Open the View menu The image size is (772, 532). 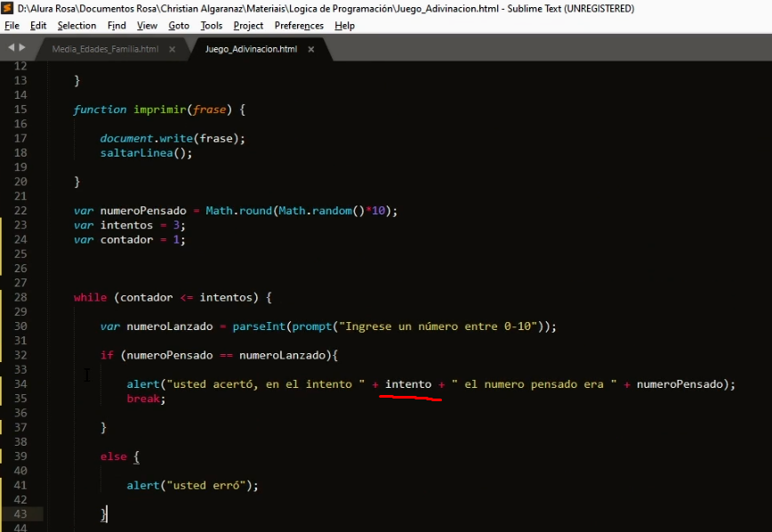click(x=147, y=26)
